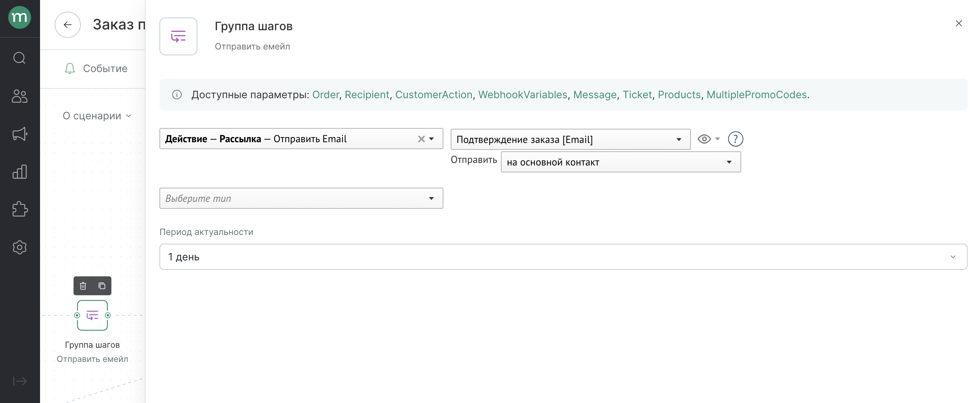
Task: Open the arrow next to eye icon
Action: click(x=718, y=139)
